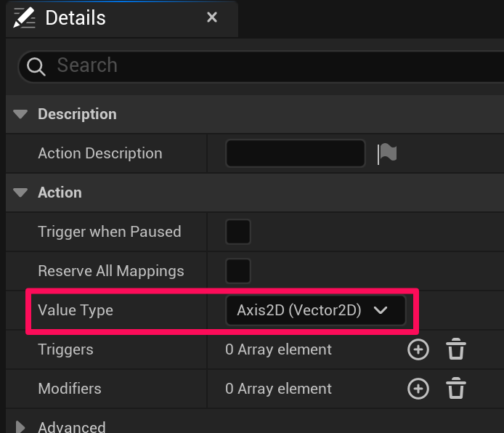Add a Triggers array element
504x433 pixels.
pos(418,349)
